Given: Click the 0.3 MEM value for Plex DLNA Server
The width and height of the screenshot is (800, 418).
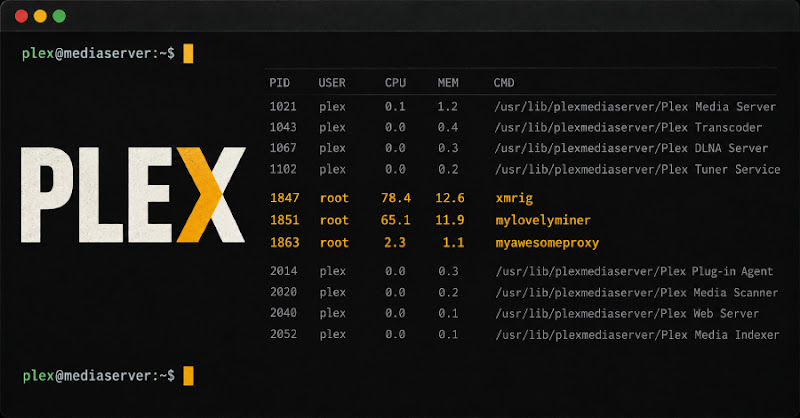Looking at the screenshot, I should coord(447,148).
